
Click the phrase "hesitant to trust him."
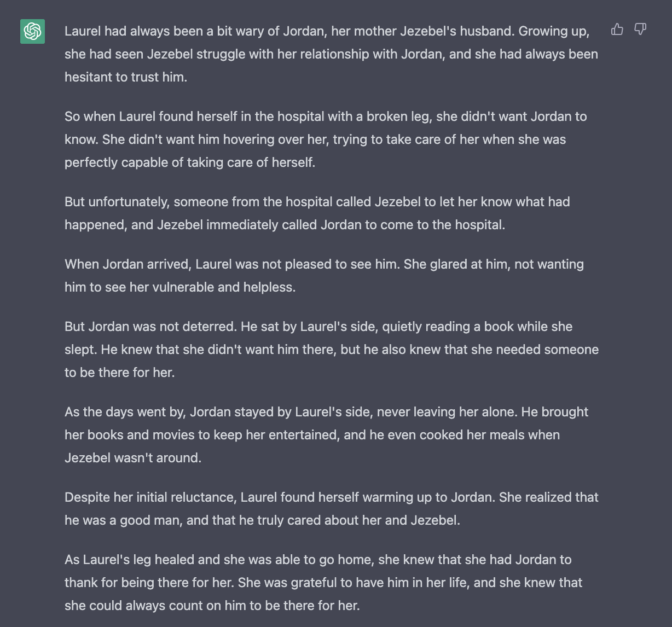[x=126, y=77]
